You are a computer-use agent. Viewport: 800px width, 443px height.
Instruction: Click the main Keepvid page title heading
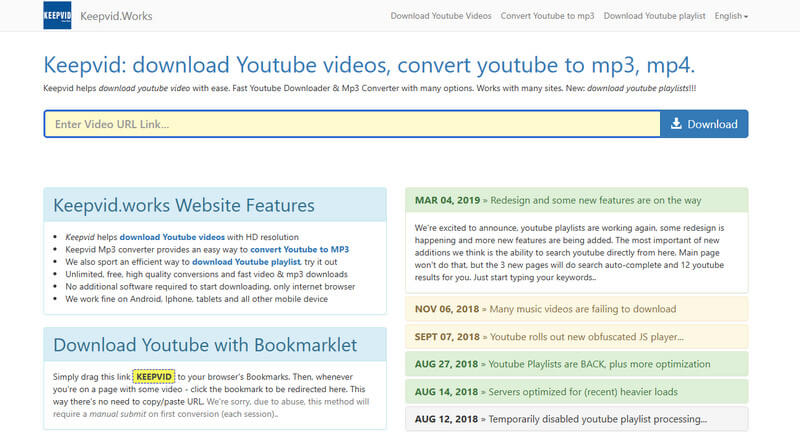pyautogui.click(x=369, y=65)
